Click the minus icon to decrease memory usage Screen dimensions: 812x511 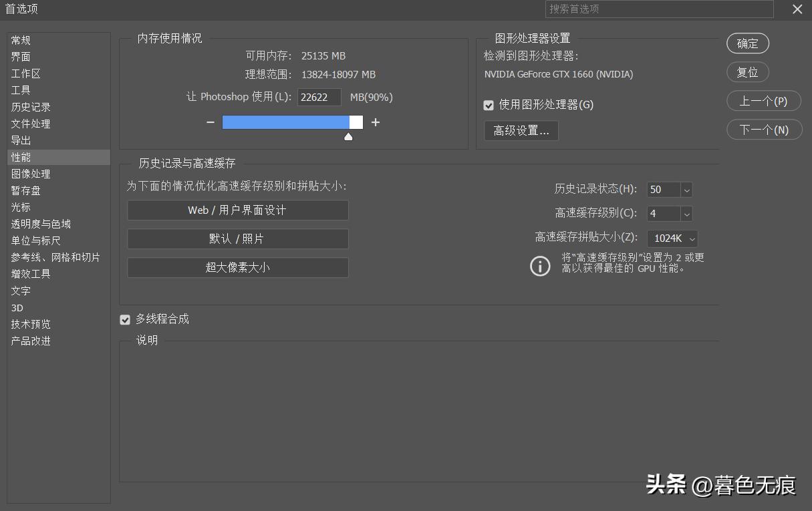point(210,122)
